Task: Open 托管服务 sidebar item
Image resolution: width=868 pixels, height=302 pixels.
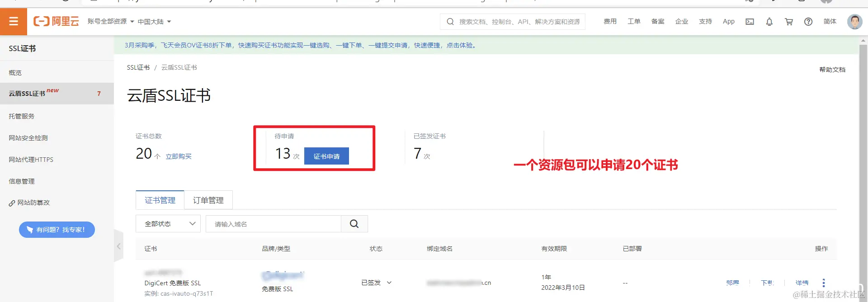Action: point(57,116)
